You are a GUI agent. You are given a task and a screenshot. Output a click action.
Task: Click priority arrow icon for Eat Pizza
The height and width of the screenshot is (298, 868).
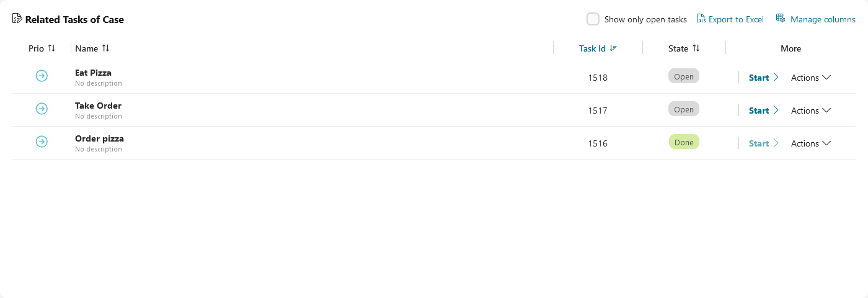[42, 76]
